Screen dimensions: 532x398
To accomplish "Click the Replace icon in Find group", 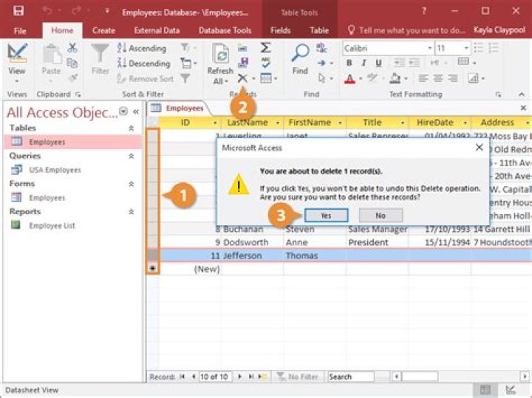I will click(x=321, y=47).
